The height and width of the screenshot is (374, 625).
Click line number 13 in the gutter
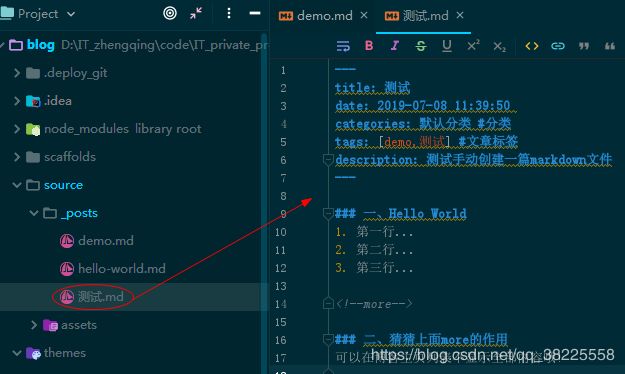[281, 286]
